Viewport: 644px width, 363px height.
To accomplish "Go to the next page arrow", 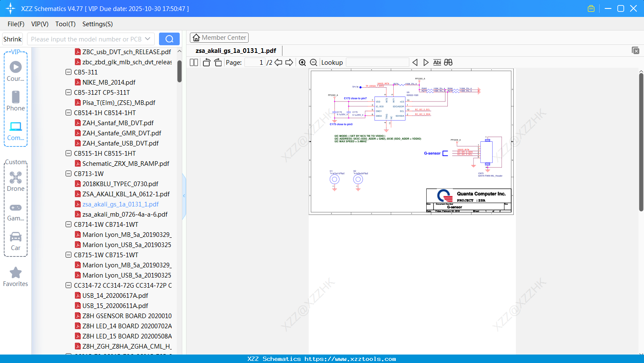I will 289,62.
